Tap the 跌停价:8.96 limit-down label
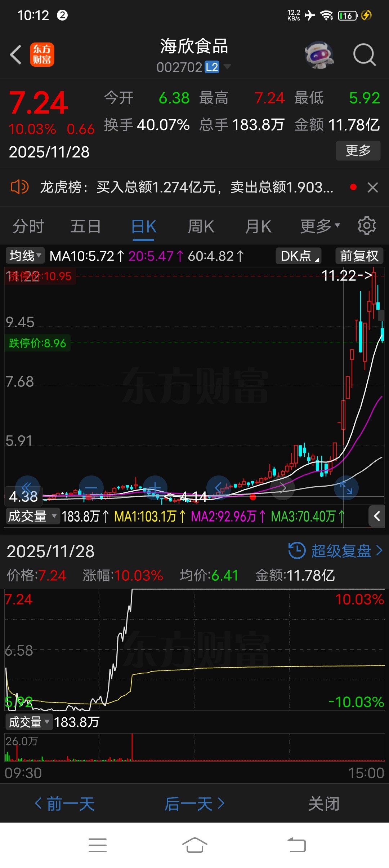 [37, 343]
